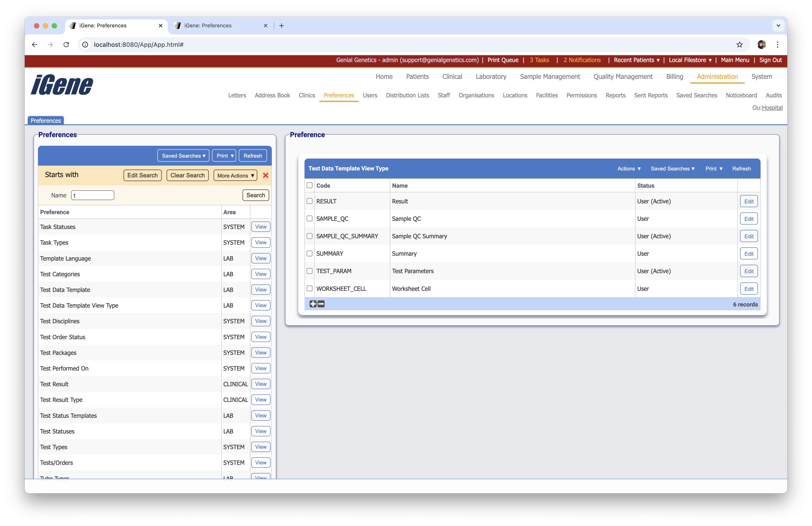
Task: Click the browser back arrow
Action: tap(34, 44)
